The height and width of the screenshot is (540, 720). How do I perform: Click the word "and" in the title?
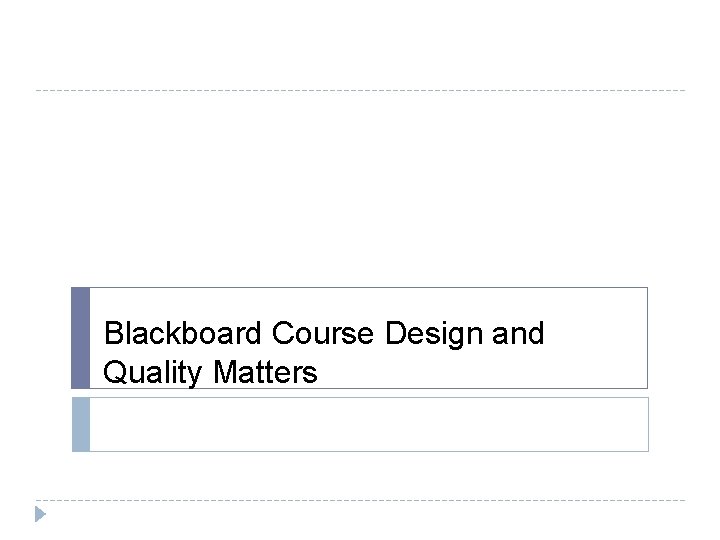tap(518, 333)
